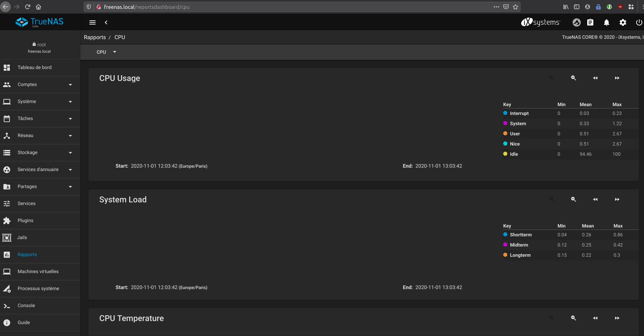The width and height of the screenshot is (644, 336).
Task: Expand the Réseau menu
Action: pos(40,136)
